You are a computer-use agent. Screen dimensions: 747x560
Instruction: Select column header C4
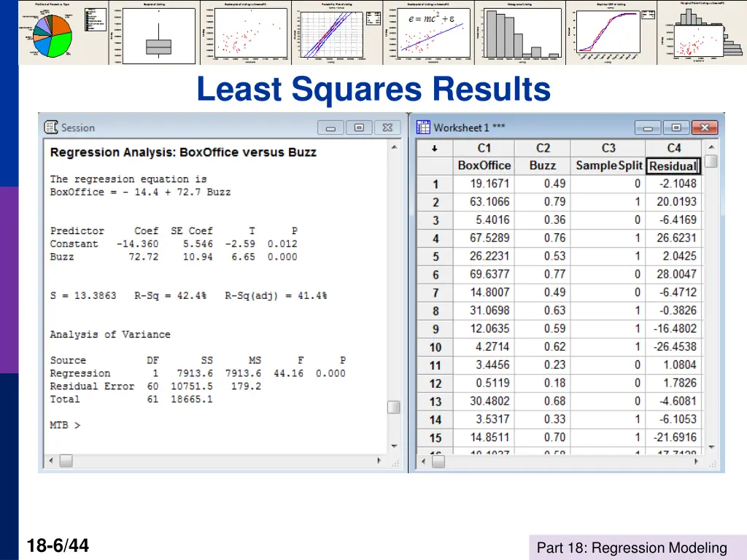coord(673,148)
